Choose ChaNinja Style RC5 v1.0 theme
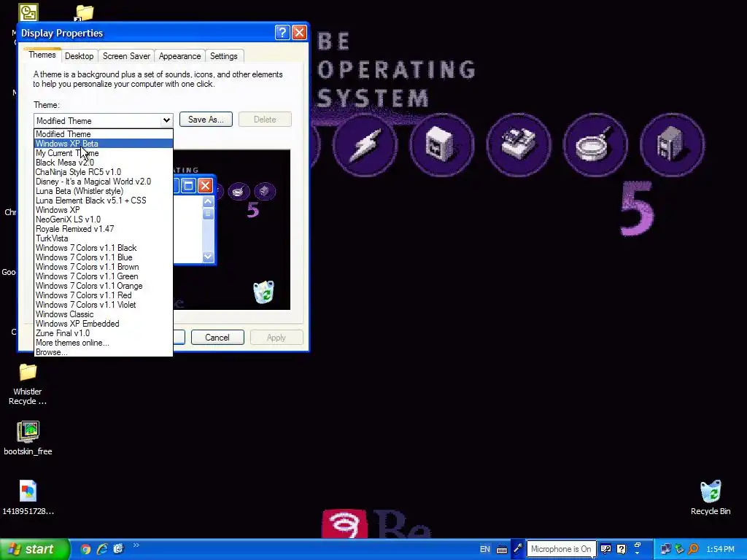This screenshot has height=560, width=747. pyautogui.click(x=104, y=172)
